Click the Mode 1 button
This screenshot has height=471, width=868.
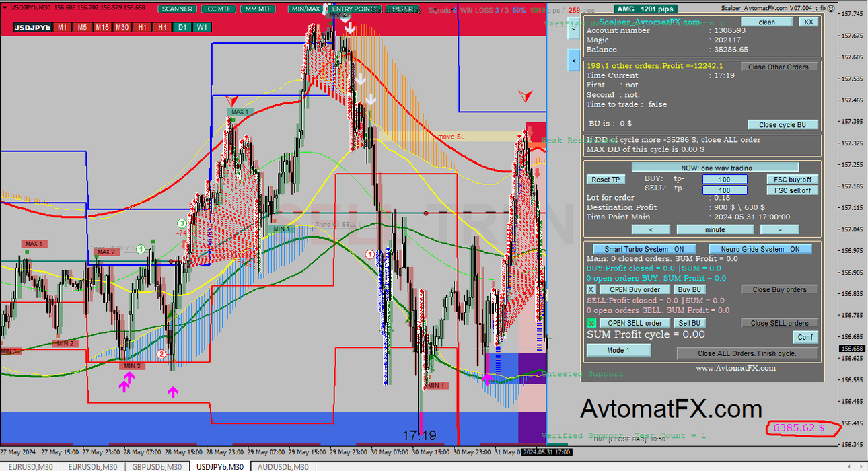tap(618, 350)
